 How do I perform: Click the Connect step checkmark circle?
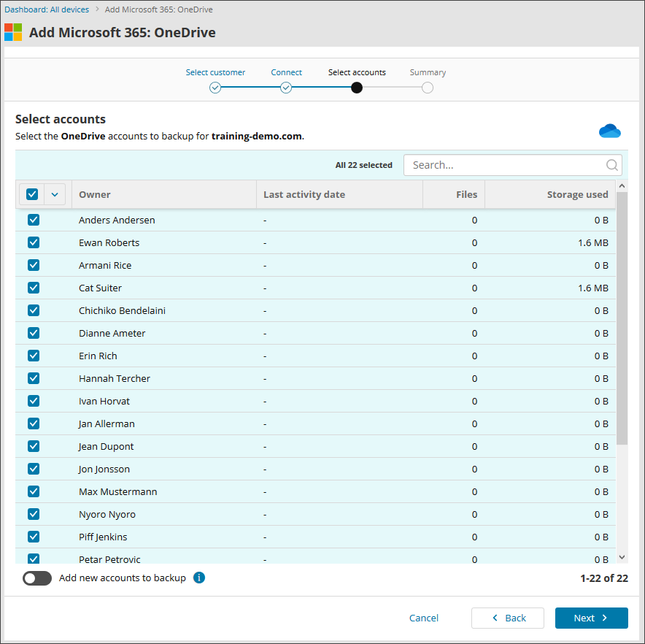[286, 88]
